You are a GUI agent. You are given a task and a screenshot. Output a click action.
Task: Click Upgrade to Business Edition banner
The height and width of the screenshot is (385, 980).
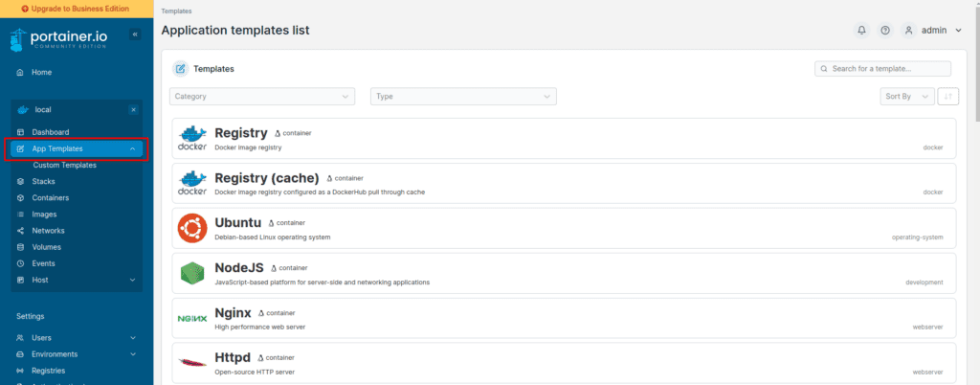[77, 9]
